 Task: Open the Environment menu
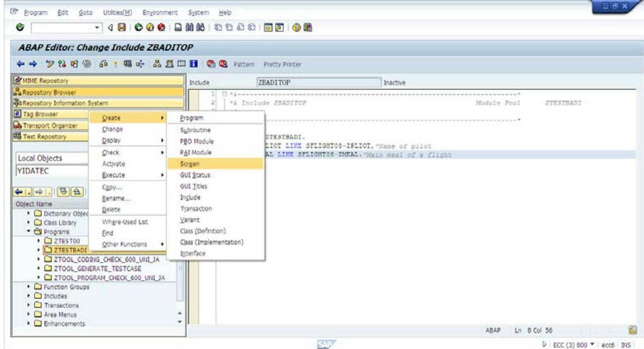[160, 12]
